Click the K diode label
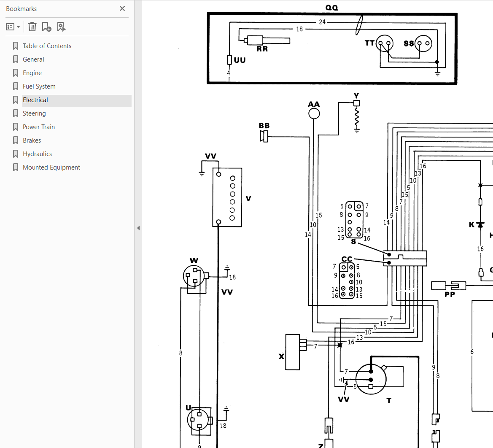Image resolution: width=493 pixels, height=448 pixels. tap(471, 224)
